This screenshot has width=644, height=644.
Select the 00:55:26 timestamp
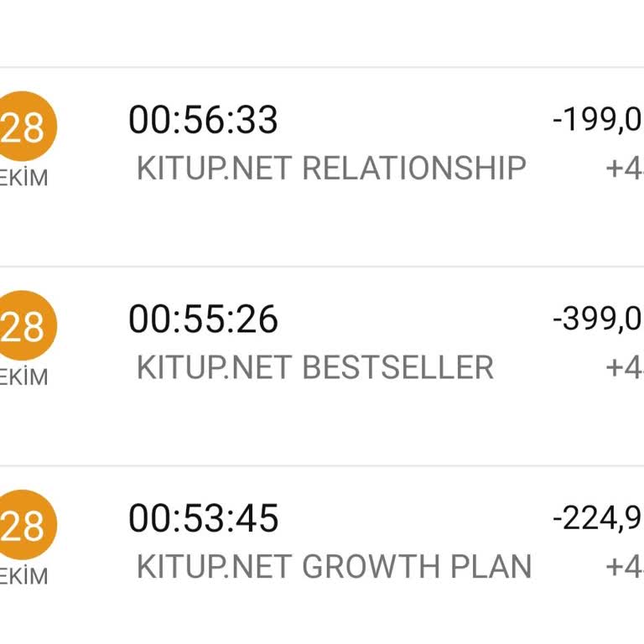coord(203,319)
